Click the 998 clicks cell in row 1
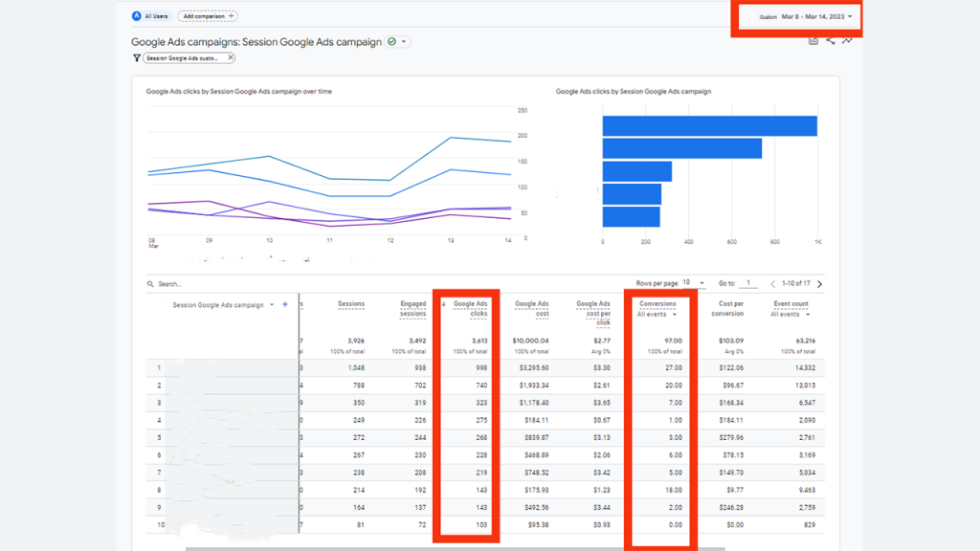The height and width of the screenshot is (551, 980). [480, 368]
